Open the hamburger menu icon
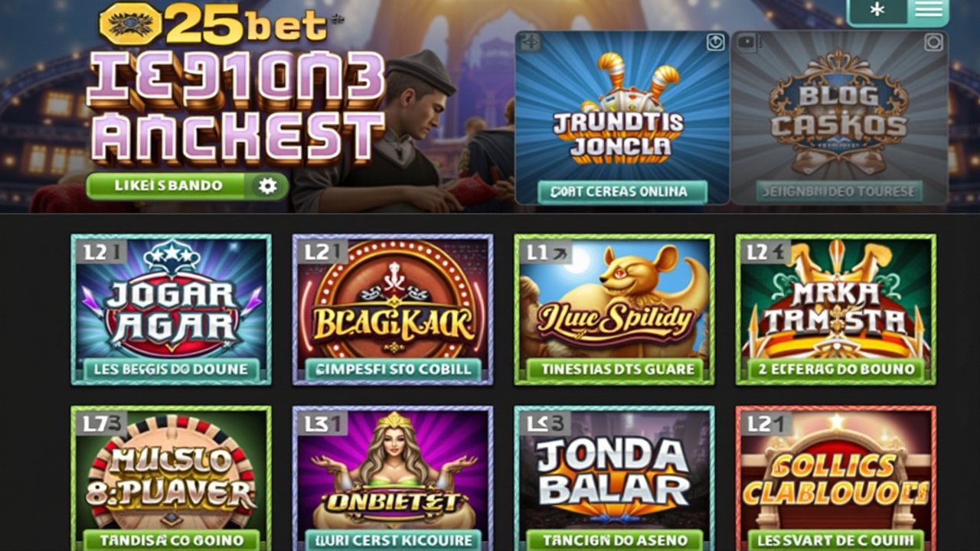The image size is (980, 551). coord(928,9)
